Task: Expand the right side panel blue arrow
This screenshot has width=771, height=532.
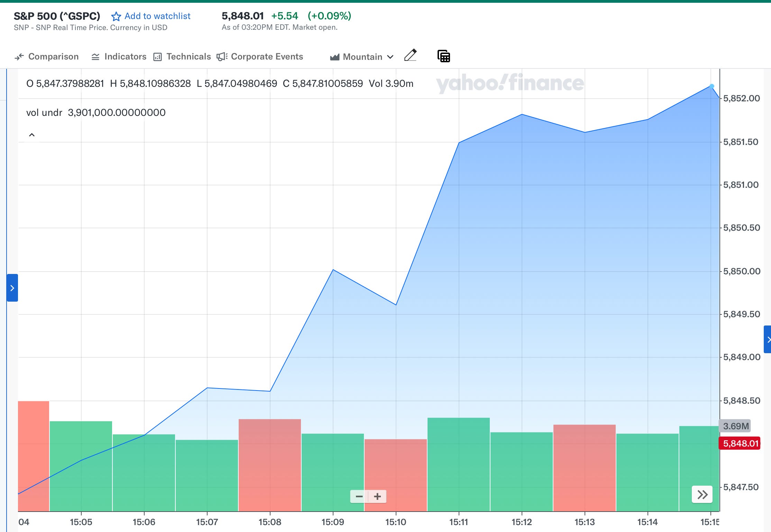Action: 768,339
